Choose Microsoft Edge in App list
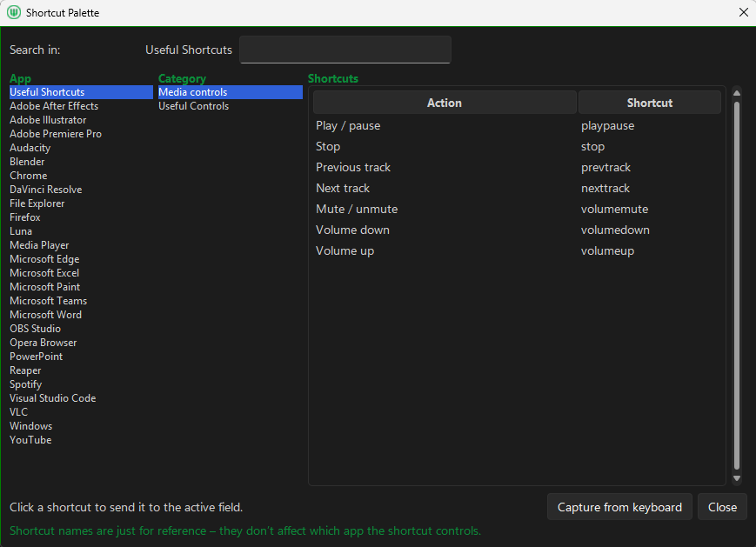 point(44,260)
